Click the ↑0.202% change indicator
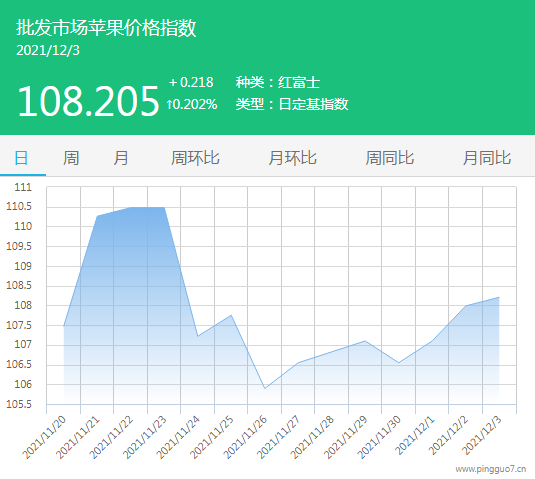 click(x=192, y=104)
